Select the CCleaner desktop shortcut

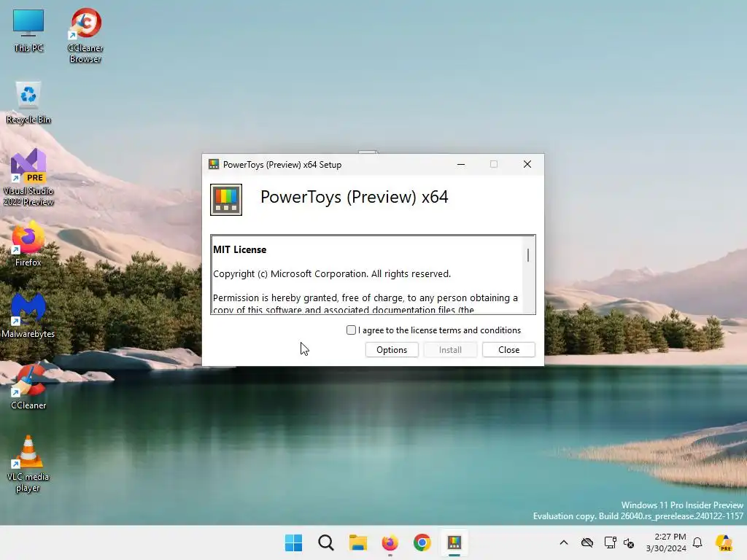(28, 386)
